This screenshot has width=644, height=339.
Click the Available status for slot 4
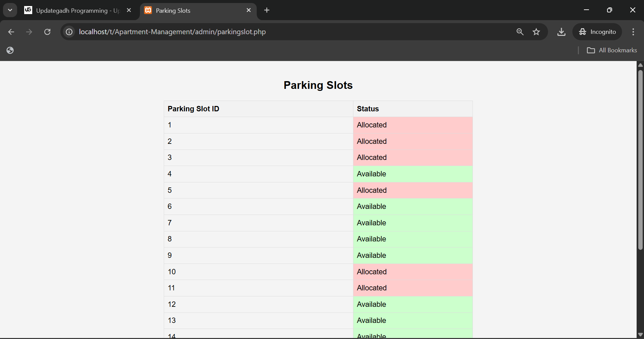pyautogui.click(x=371, y=174)
